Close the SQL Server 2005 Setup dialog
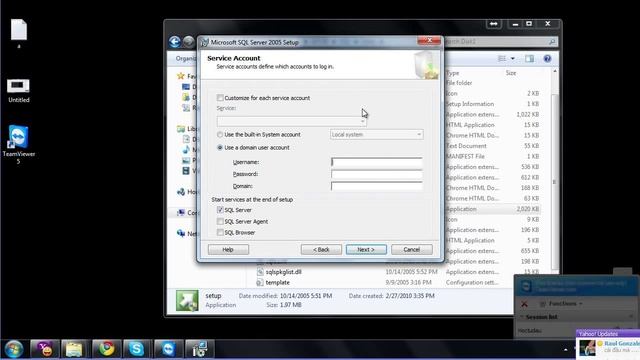 (x=429, y=40)
